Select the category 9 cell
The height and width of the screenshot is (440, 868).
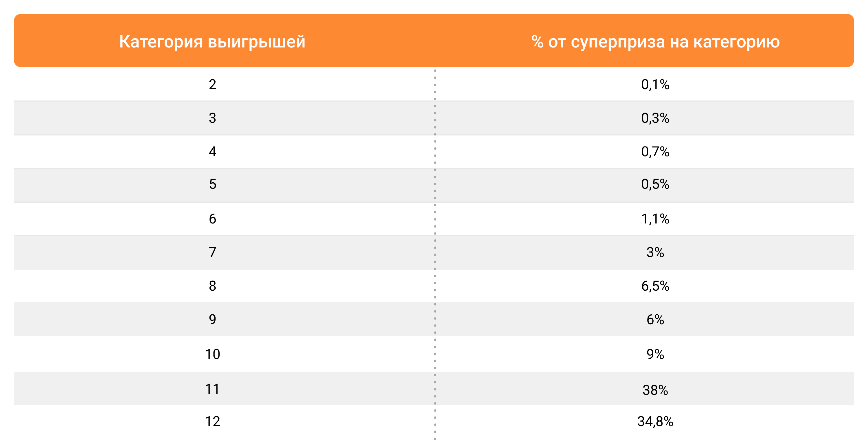click(x=212, y=319)
